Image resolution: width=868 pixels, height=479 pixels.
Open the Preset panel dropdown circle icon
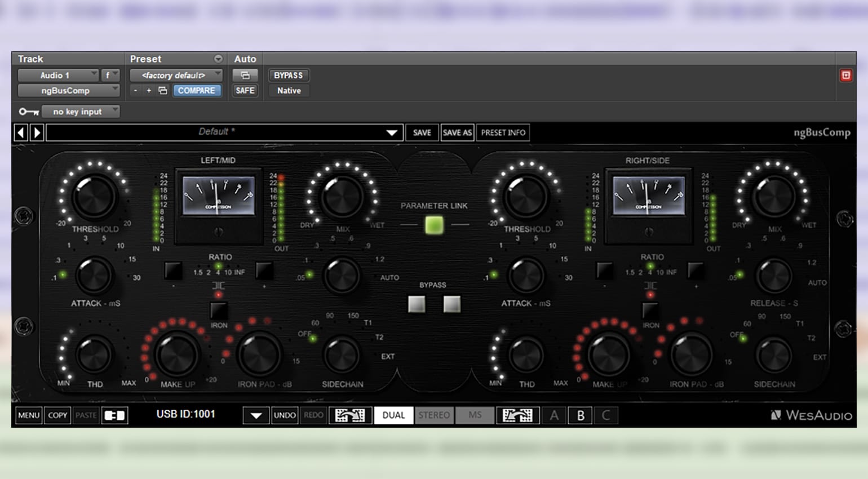(219, 59)
